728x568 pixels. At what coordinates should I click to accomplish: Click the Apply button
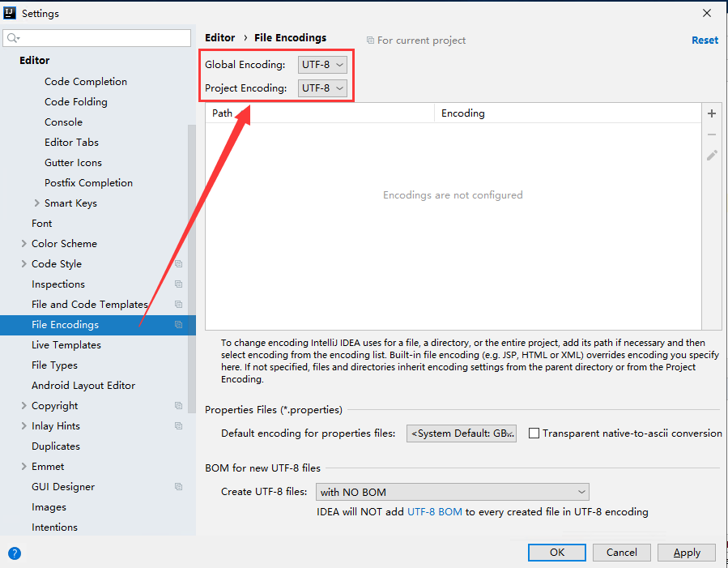coord(686,553)
